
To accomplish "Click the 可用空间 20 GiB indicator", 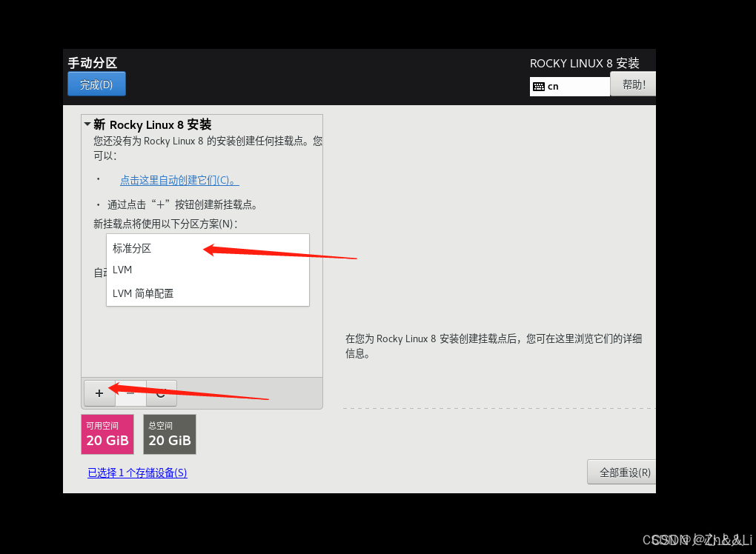I will (107, 434).
